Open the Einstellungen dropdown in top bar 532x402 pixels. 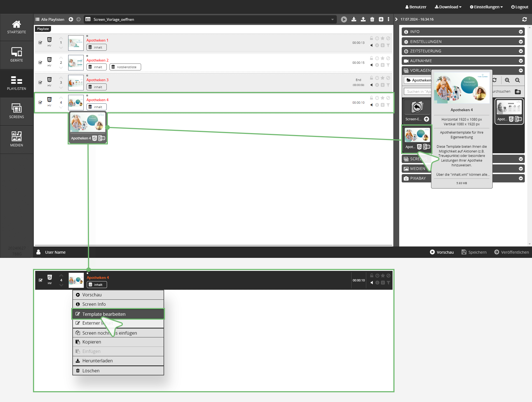[x=486, y=7]
